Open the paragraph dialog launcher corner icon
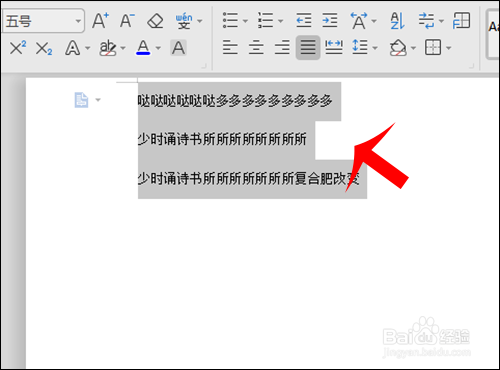Viewport: 500px width, 370px height. click(x=471, y=66)
